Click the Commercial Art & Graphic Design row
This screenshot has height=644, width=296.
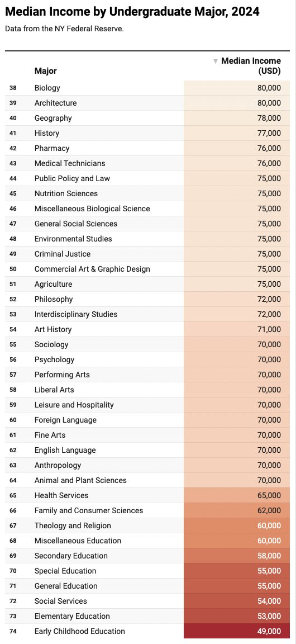click(x=147, y=269)
